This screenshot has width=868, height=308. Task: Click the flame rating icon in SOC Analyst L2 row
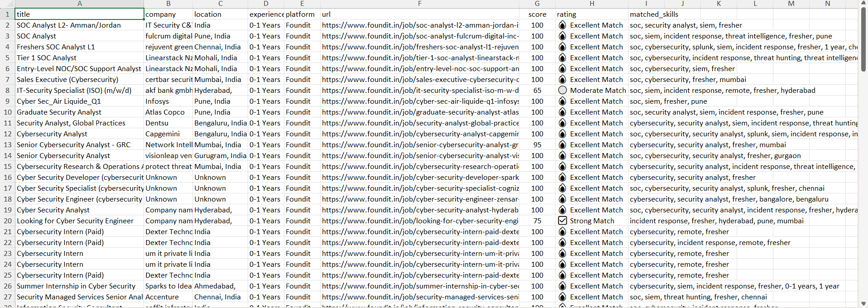(562, 25)
